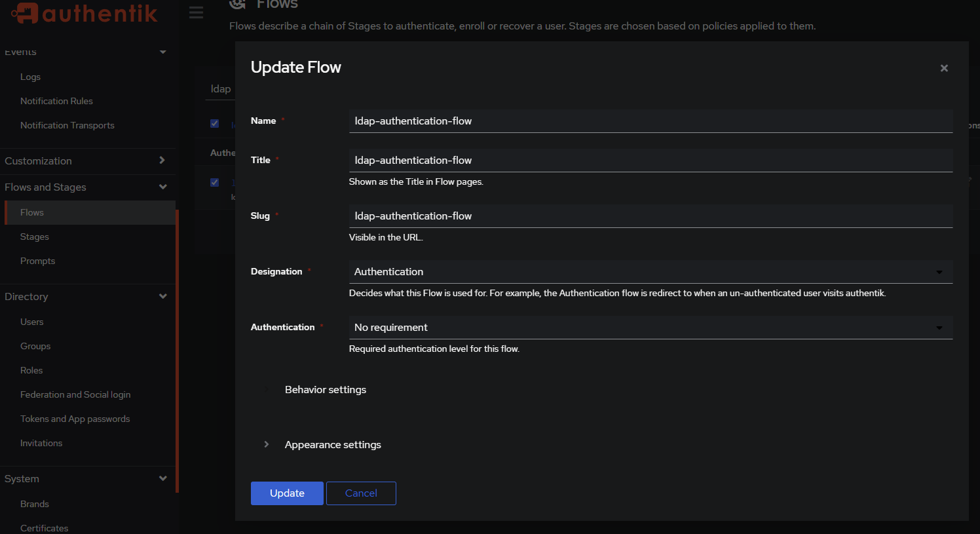Open Users under Directory
This screenshot has height=534, width=980.
click(x=32, y=322)
